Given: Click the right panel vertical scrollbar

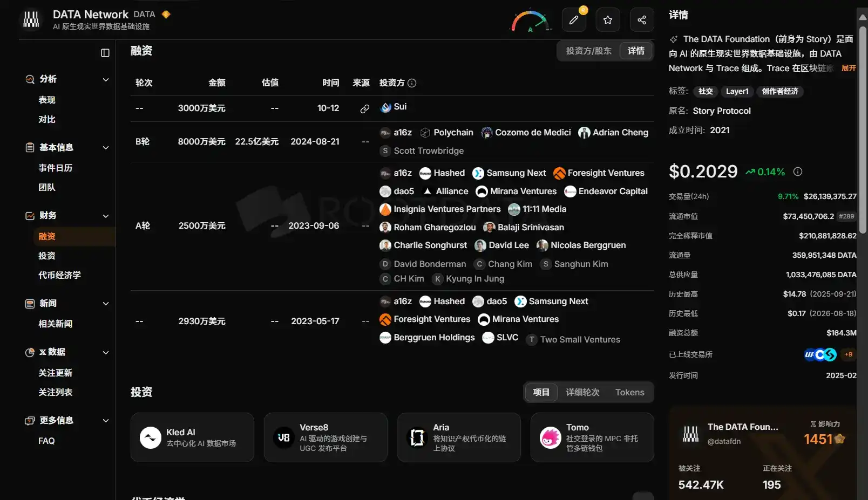Looking at the screenshot, I should click(x=863, y=129).
